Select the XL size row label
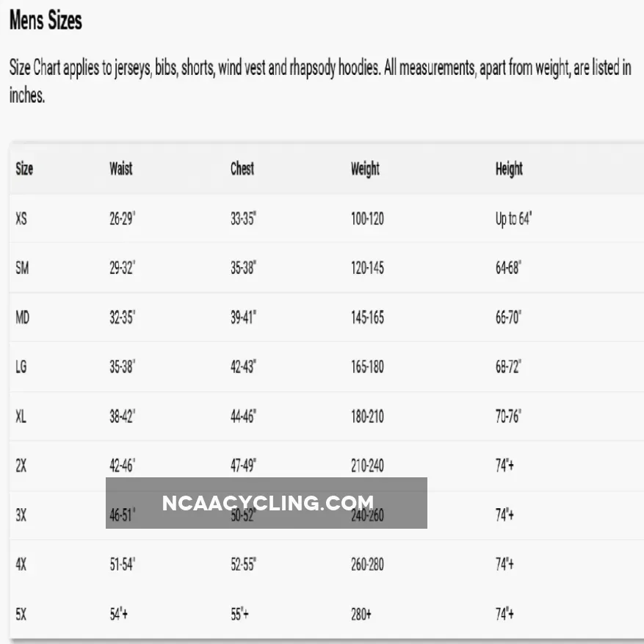The width and height of the screenshot is (644, 644). click(x=21, y=416)
